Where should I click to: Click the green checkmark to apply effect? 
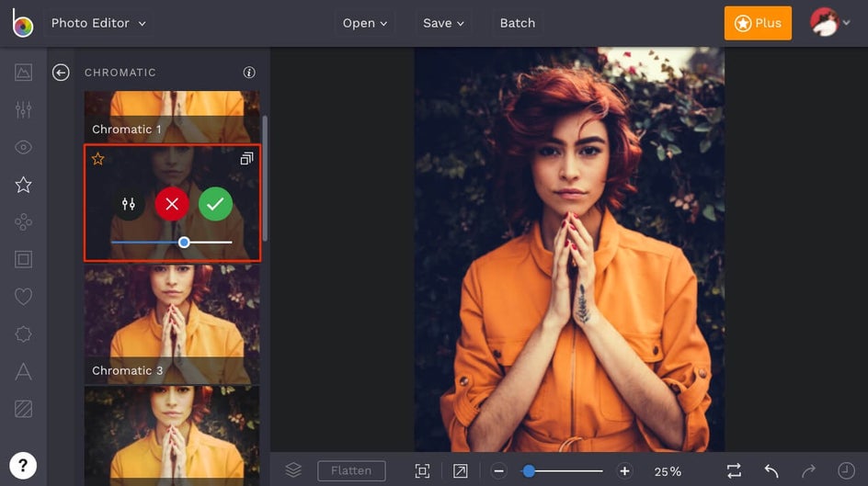pyautogui.click(x=215, y=204)
